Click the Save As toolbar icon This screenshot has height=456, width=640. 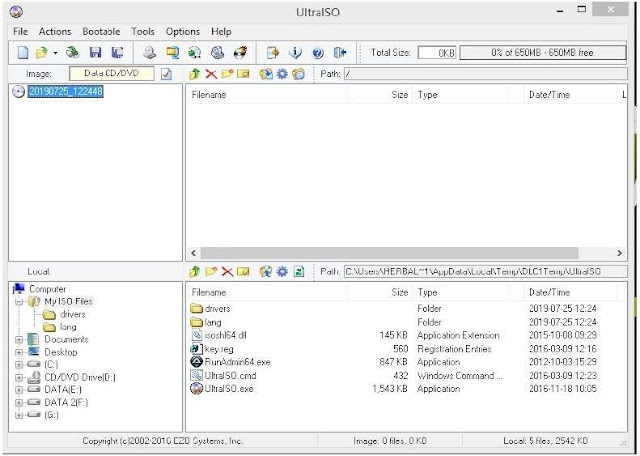[118, 52]
